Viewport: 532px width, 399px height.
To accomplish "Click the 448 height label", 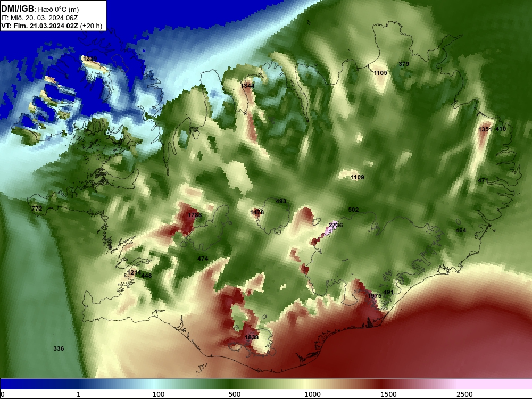I will [x=146, y=275].
